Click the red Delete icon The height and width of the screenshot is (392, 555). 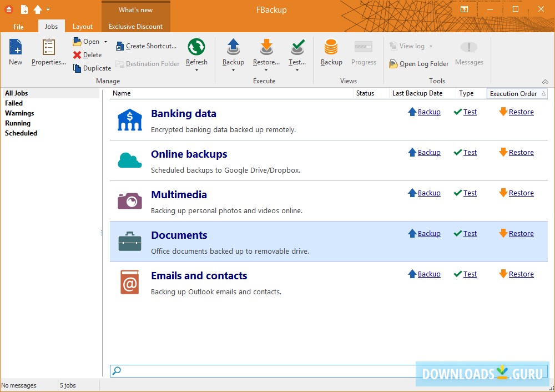pos(77,55)
